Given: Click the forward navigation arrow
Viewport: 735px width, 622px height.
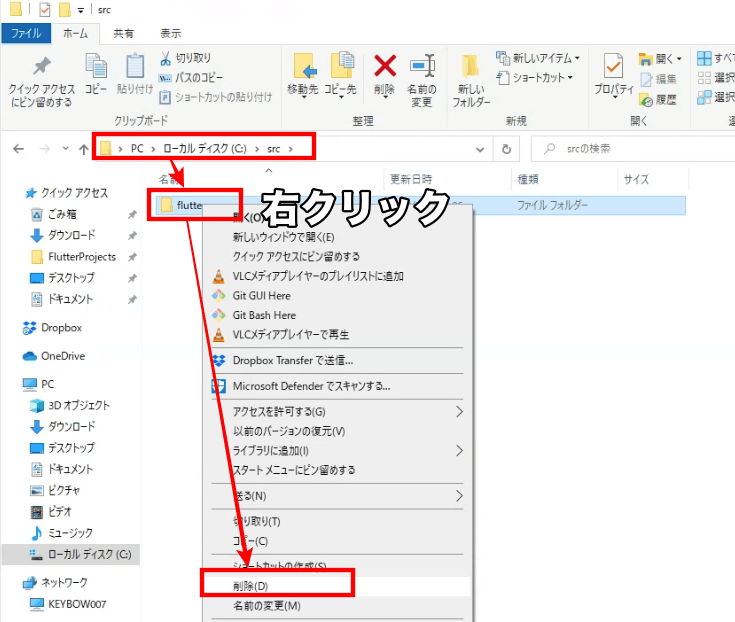Looking at the screenshot, I should pos(45,149).
